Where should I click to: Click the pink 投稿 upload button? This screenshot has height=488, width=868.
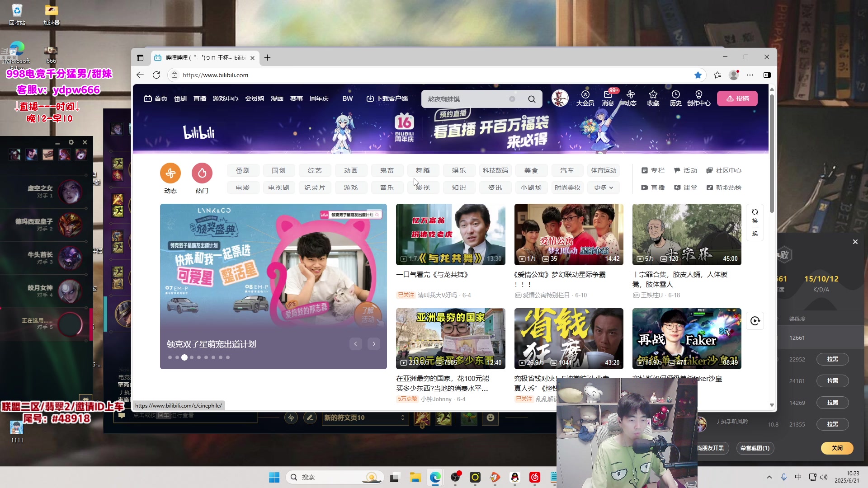pyautogui.click(x=737, y=99)
